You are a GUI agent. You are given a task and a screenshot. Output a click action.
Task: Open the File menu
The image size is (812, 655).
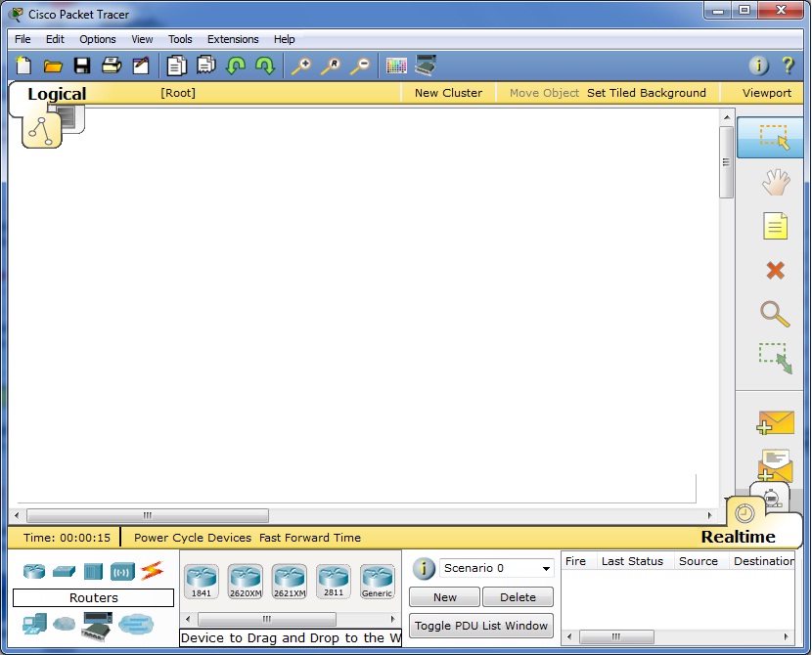[23, 39]
